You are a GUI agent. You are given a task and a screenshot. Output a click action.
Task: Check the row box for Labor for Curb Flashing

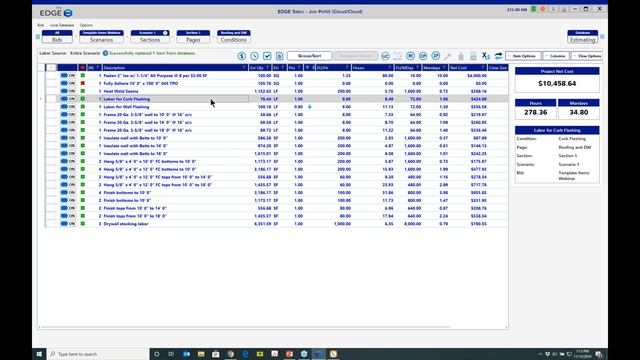pos(51,99)
